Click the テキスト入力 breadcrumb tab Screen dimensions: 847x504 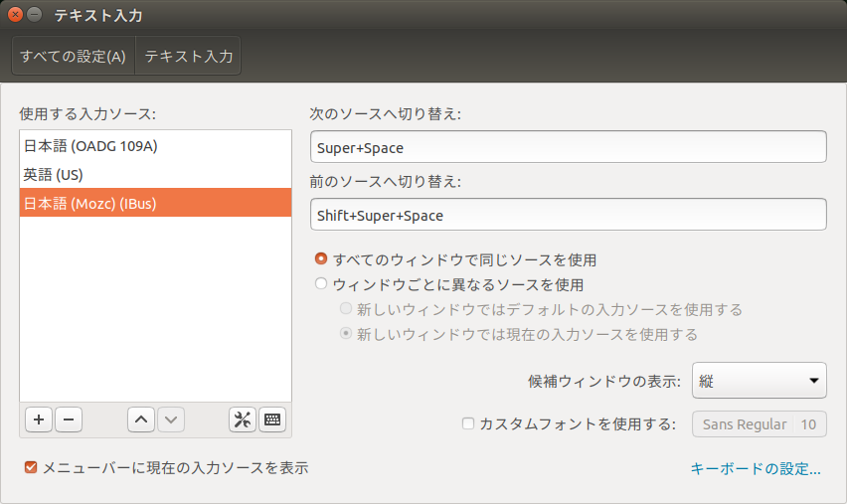click(x=189, y=57)
